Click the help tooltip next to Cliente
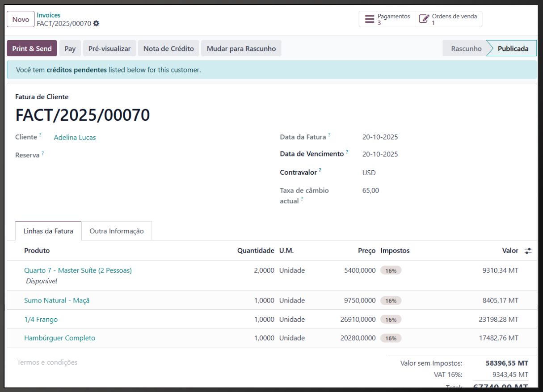The image size is (543, 392). coord(40,135)
